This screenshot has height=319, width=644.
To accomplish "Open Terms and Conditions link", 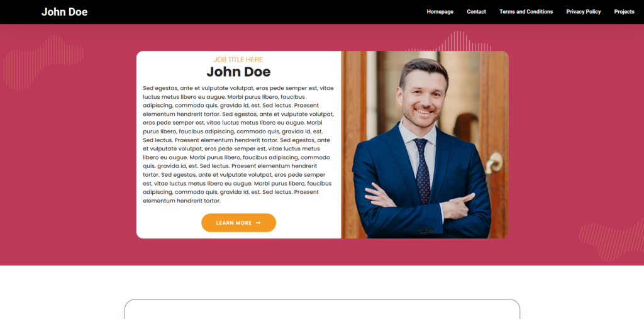I will 526,11.
